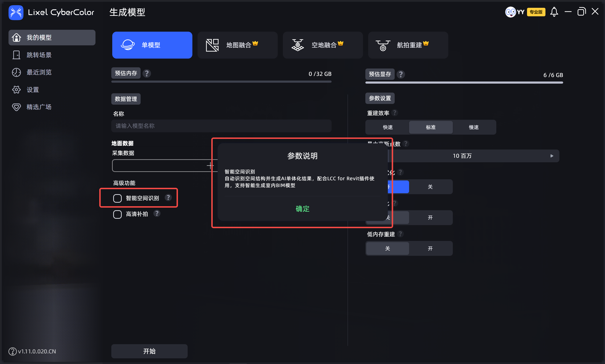
Task: Click the crown badge on 空地融合
Action: (341, 43)
